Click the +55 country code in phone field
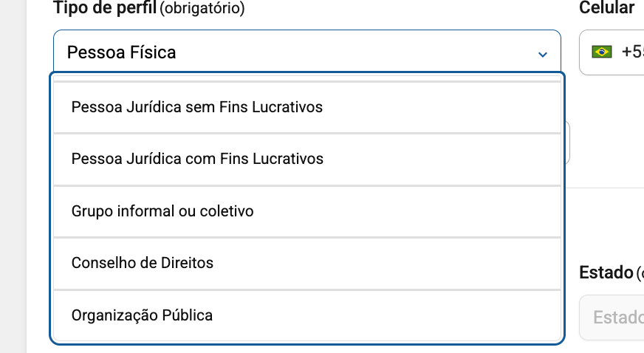 click(x=632, y=52)
